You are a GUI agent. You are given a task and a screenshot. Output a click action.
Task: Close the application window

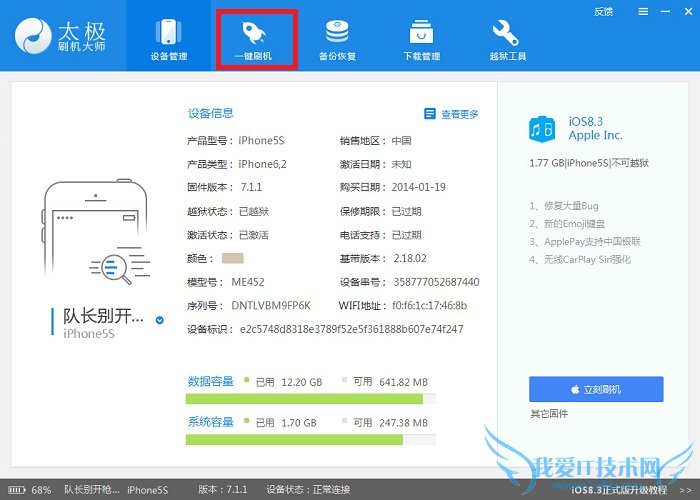(x=688, y=12)
